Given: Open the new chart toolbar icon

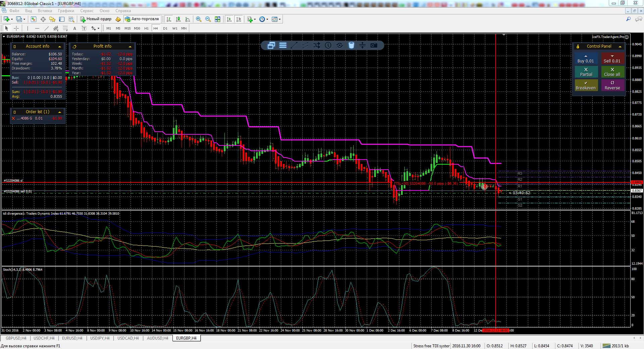Looking at the screenshot, I should [6, 19].
